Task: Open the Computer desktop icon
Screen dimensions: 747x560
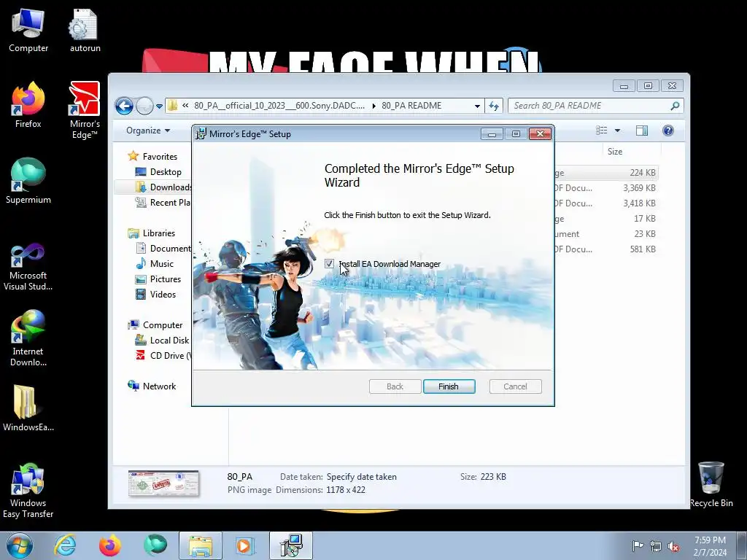Action: coord(28,31)
